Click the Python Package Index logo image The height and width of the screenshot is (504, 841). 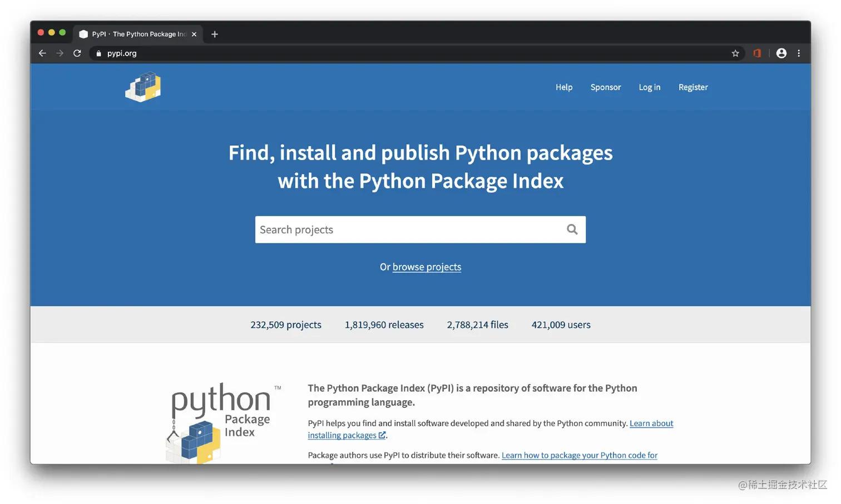222,421
